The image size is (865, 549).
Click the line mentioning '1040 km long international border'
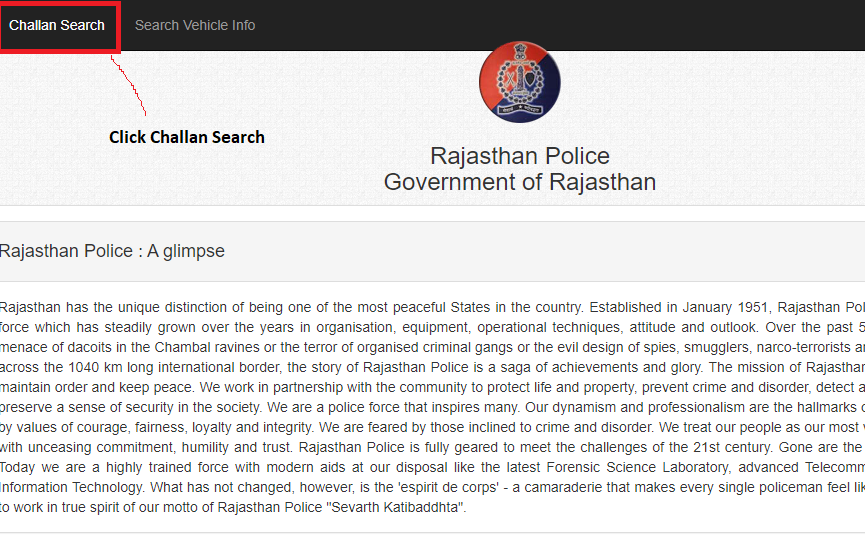(432, 367)
